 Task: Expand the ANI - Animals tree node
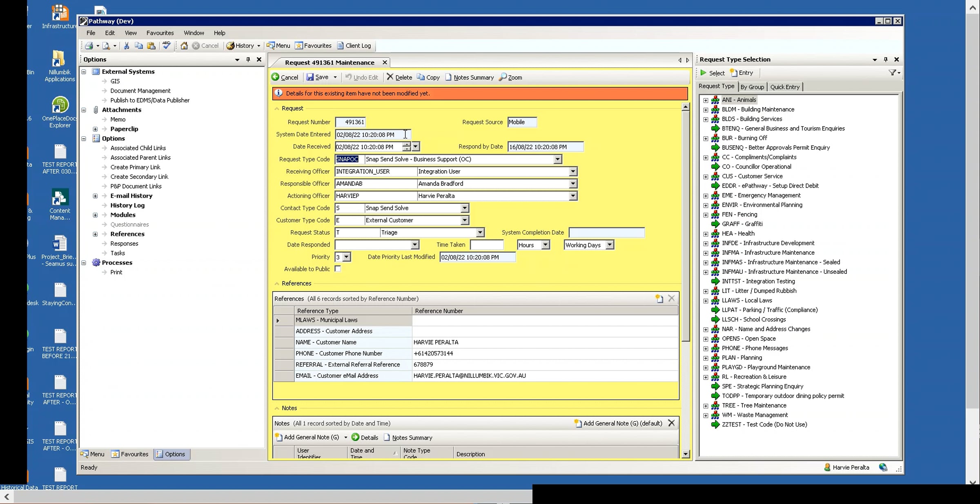[x=706, y=100]
